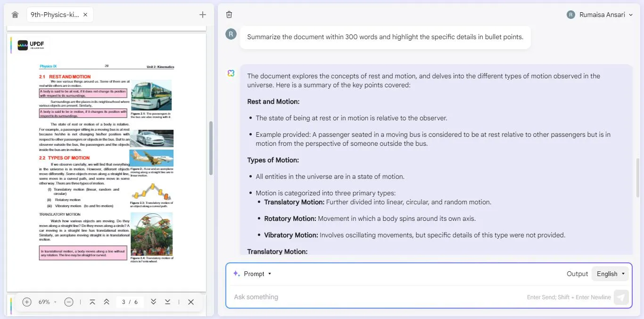The height and width of the screenshot is (319, 644).
Task: Click the bus image in the PDF
Action: click(151, 95)
